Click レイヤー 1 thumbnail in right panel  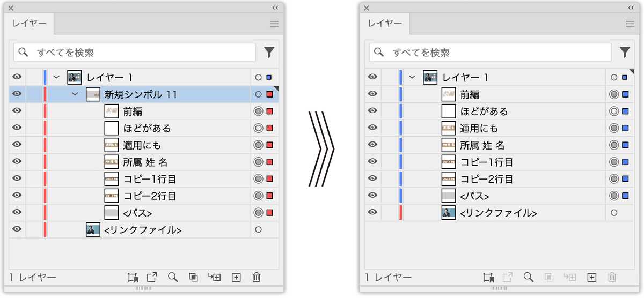(x=430, y=77)
